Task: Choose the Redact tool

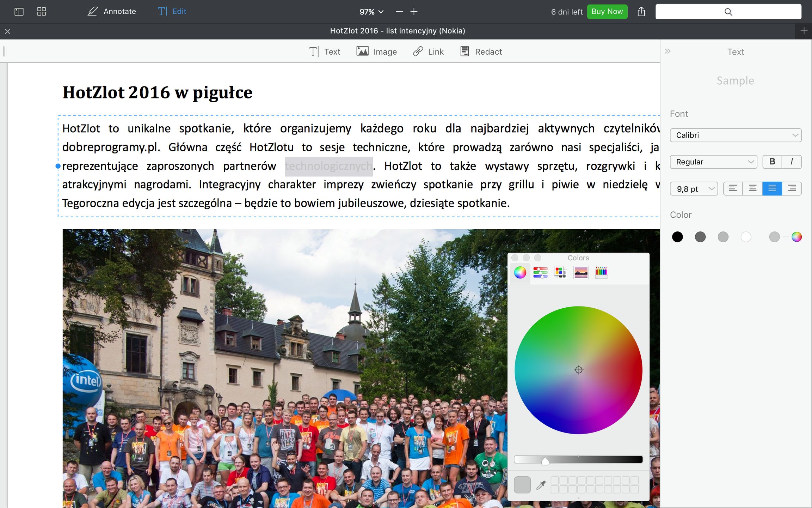Action: click(x=481, y=52)
